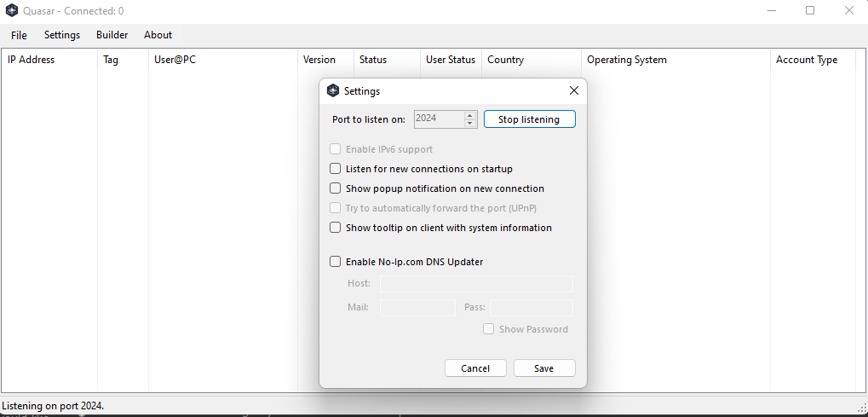Image resolution: width=868 pixels, height=417 pixels.
Task: Sort by IP Address column header
Action: (49, 60)
